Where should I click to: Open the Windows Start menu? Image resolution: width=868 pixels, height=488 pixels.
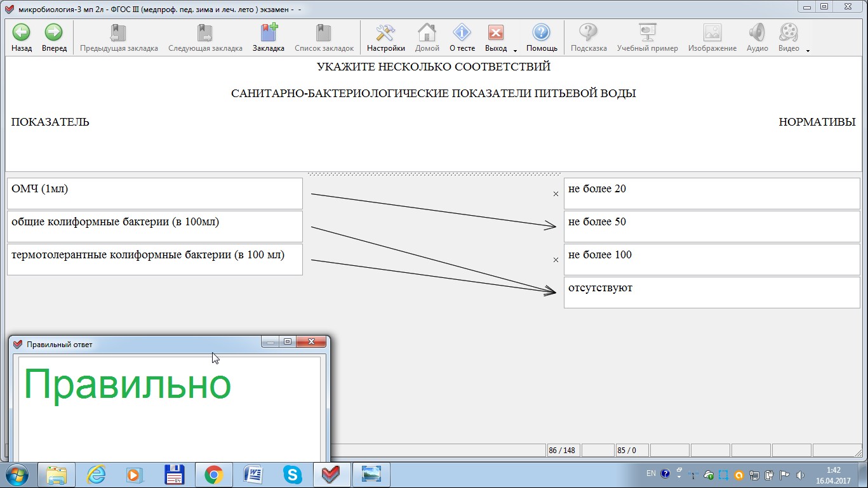[x=17, y=475]
